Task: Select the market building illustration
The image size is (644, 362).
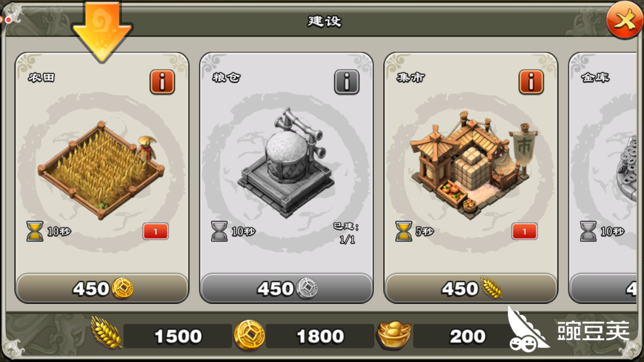Action: (x=469, y=163)
